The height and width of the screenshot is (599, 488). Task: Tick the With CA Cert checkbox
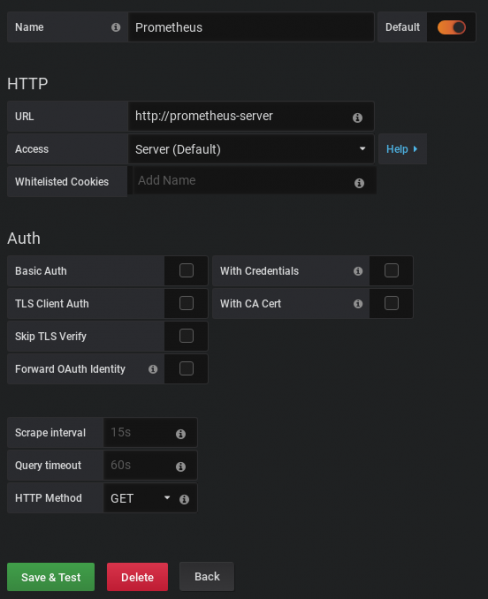tap(392, 303)
